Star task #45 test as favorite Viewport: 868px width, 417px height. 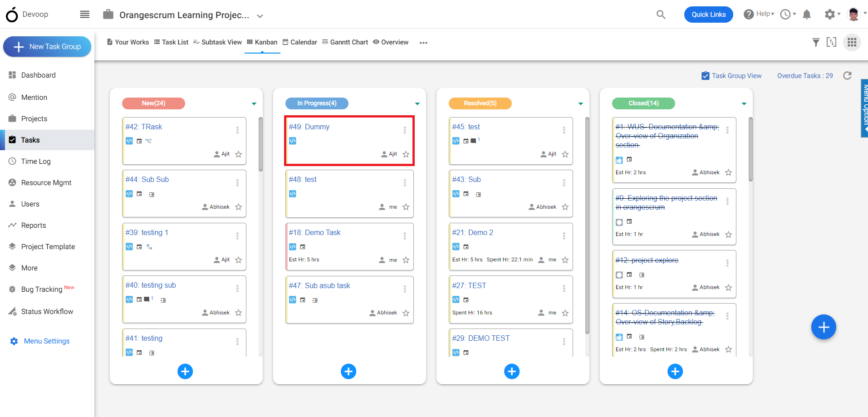tap(565, 154)
